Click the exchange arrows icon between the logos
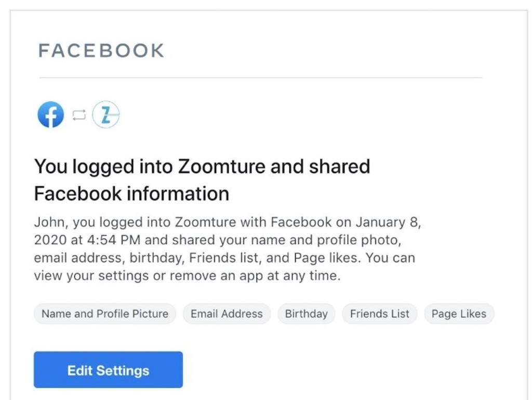Screen dimensions: 532x400 click(79, 115)
